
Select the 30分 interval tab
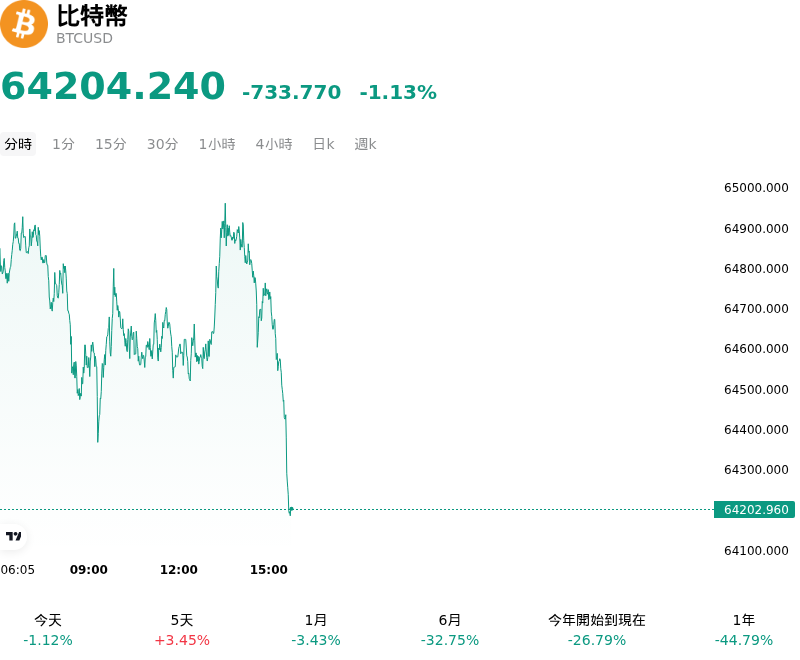tap(162, 144)
